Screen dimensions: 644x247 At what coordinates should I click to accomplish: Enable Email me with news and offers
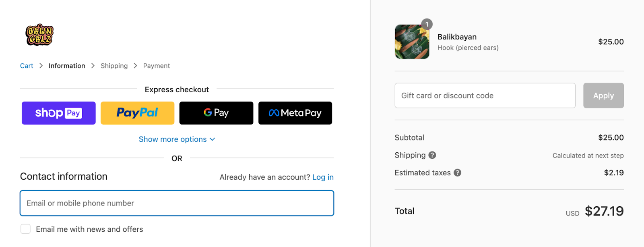[x=26, y=229]
